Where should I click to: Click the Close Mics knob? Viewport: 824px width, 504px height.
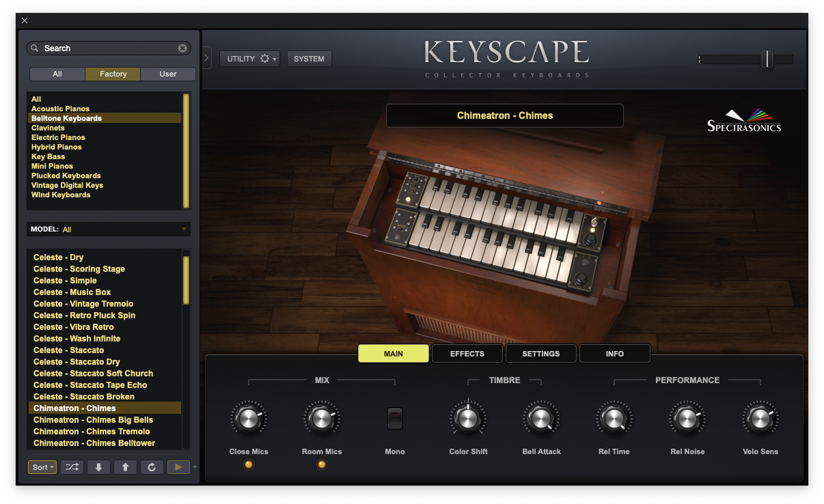click(x=249, y=419)
